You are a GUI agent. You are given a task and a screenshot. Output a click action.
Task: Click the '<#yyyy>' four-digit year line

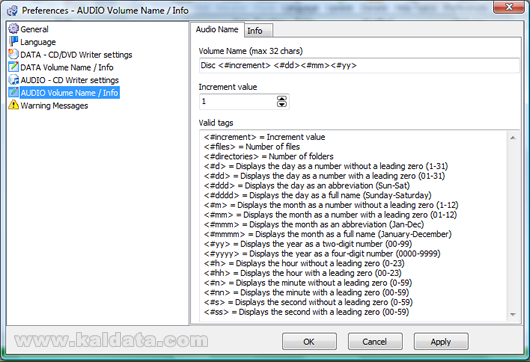click(x=322, y=254)
